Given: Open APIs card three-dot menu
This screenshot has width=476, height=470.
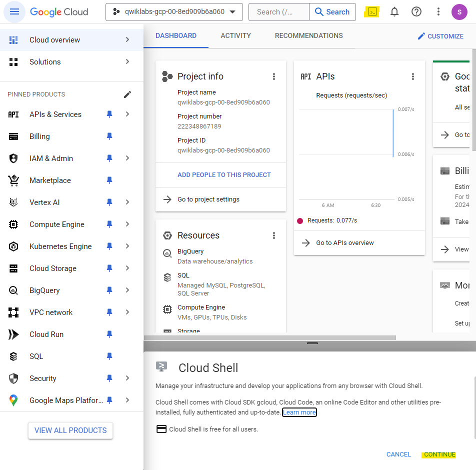Looking at the screenshot, I should [x=413, y=76].
